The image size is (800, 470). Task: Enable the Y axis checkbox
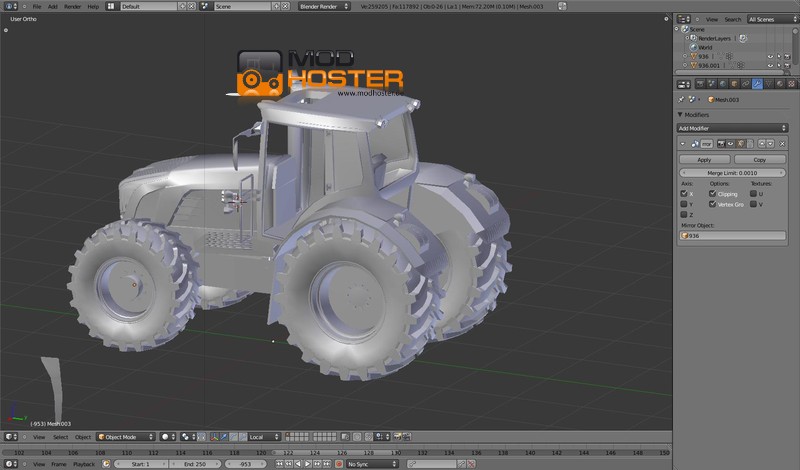pos(684,204)
